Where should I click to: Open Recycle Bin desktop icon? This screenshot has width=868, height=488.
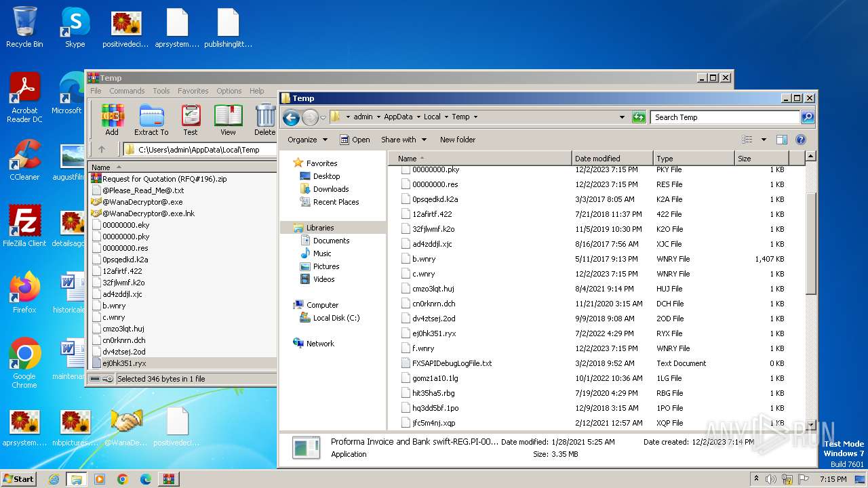click(24, 28)
